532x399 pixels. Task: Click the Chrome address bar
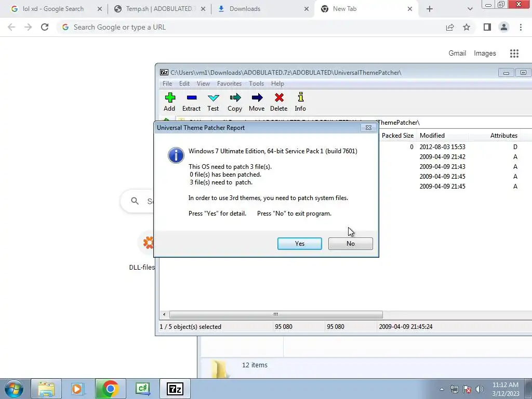[x=251, y=27]
